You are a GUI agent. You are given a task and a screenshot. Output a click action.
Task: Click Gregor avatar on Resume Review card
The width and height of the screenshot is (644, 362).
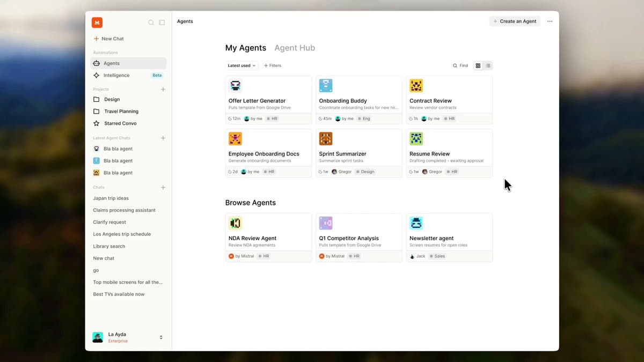[425, 172]
